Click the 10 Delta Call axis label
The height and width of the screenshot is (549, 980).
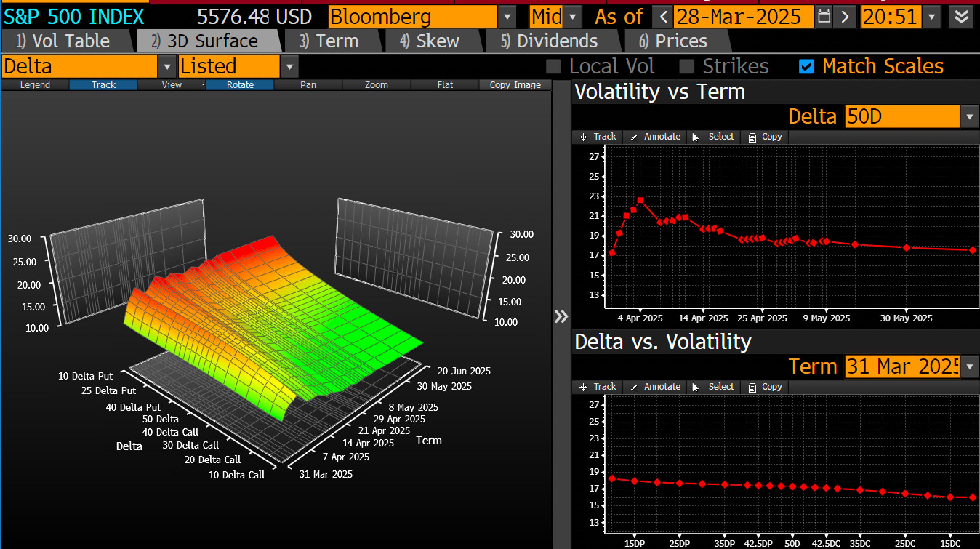[x=237, y=475]
